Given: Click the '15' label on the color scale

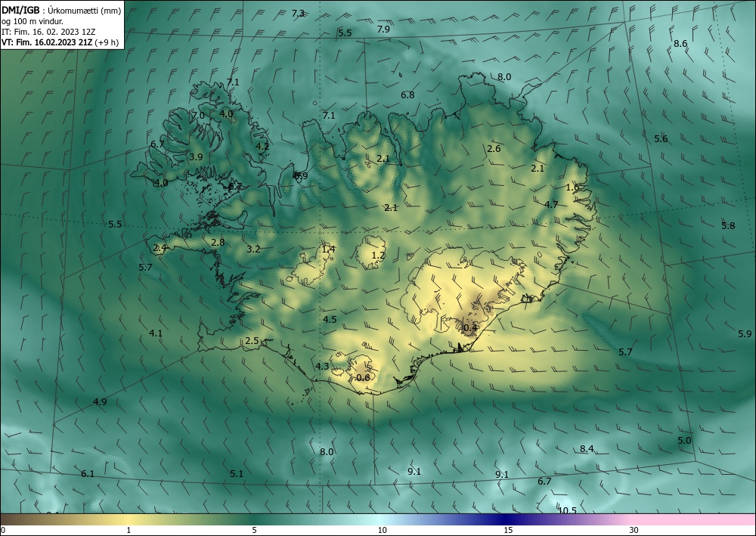Looking at the screenshot, I should click(508, 530).
